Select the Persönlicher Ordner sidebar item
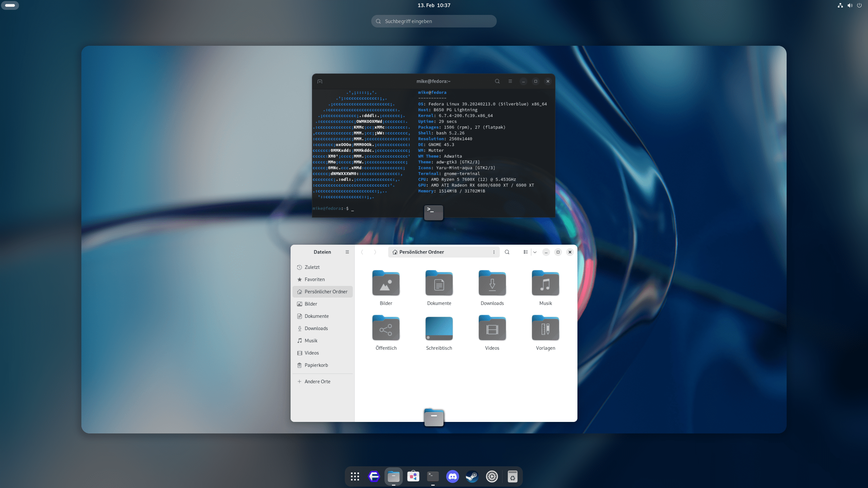Screen dimensions: 868x488 point(322,291)
